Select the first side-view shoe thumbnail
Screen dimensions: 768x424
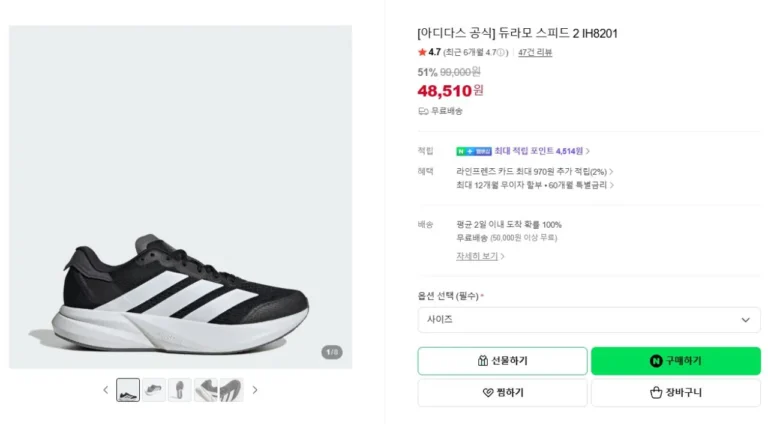(x=128, y=390)
